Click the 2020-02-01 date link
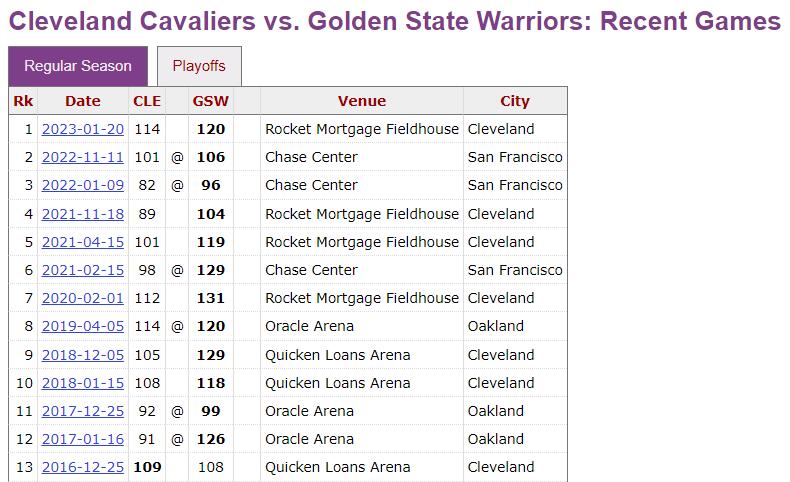 [x=83, y=298]
